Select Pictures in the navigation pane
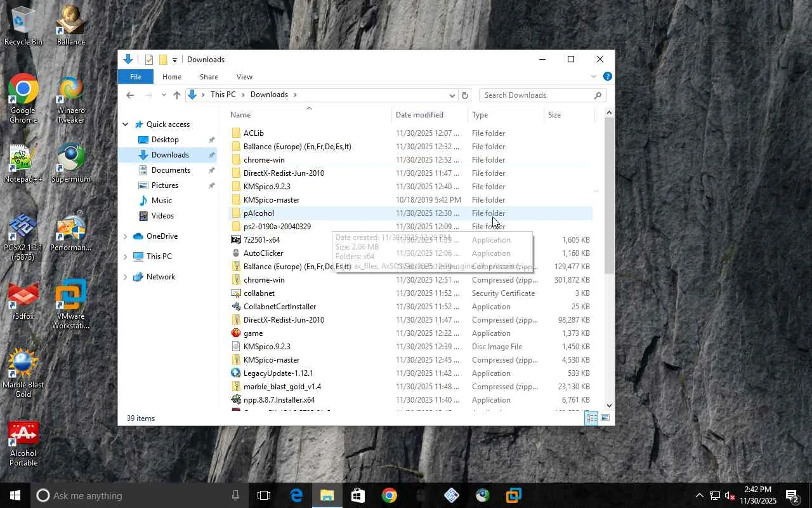 pyautogui.click(x=165, y=185)
